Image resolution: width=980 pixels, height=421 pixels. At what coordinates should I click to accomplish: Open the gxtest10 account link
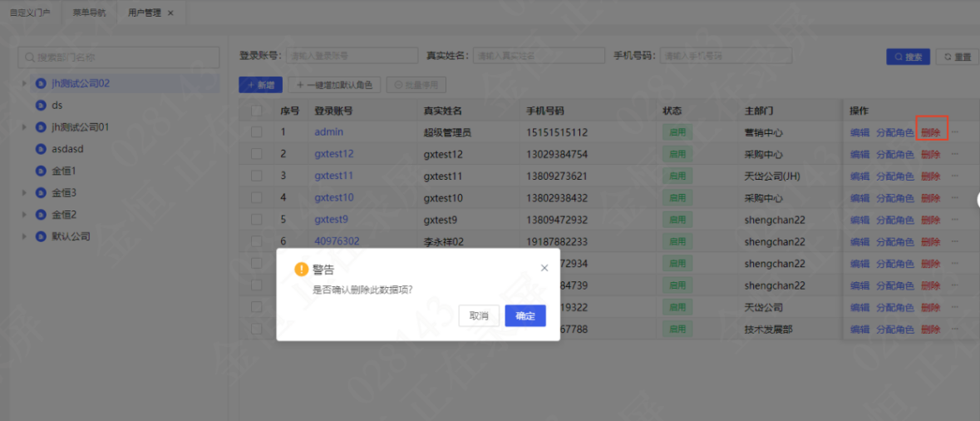334,198
